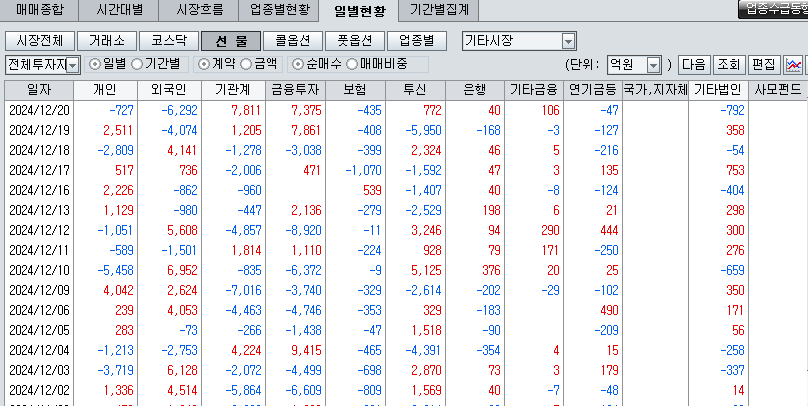
Task: Click the -5,950 value in 투신 column
Action: pos(423,130)
